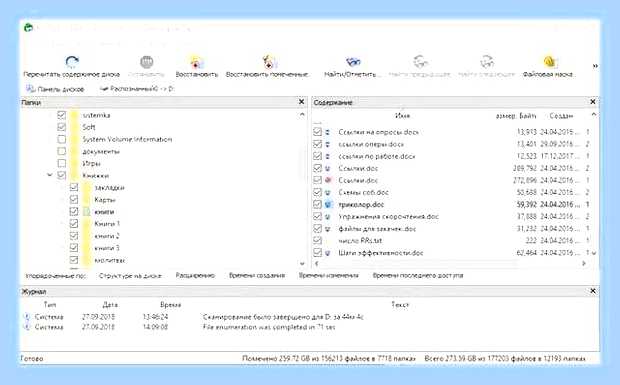This screenshot has height=385, width=620.
Task: Click the green application icon in title bar
Action: coord(28,28)
